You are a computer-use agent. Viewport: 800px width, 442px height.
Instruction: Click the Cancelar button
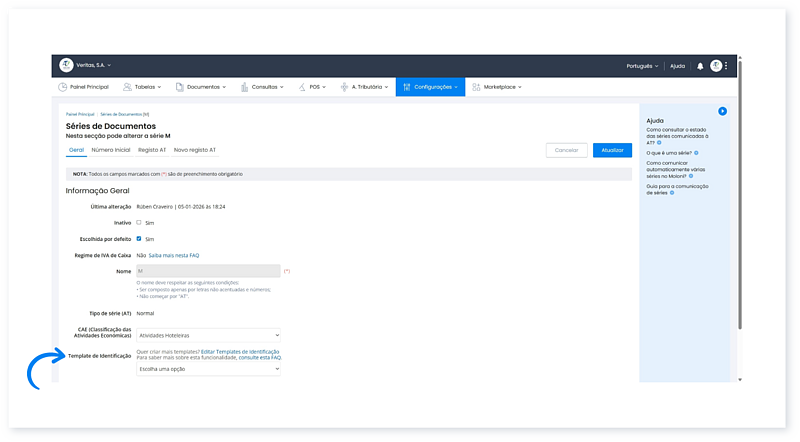566,150
